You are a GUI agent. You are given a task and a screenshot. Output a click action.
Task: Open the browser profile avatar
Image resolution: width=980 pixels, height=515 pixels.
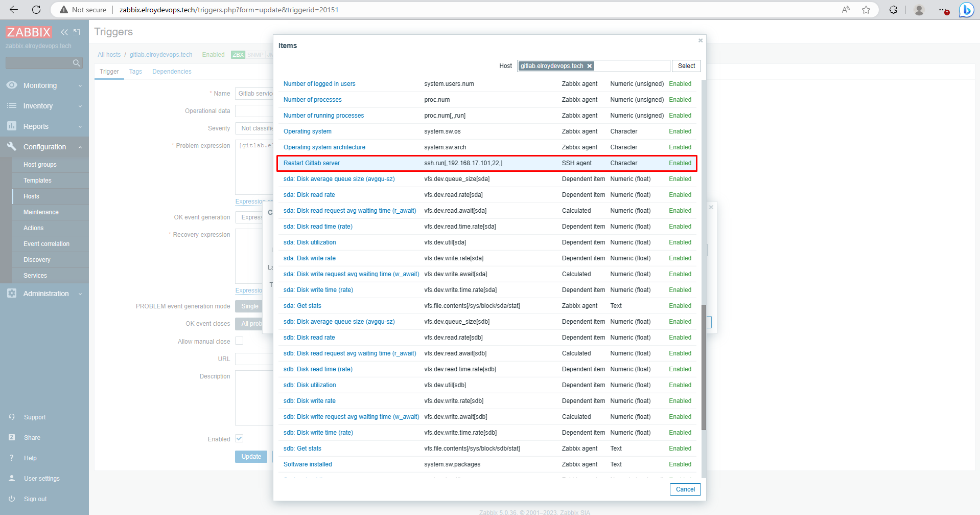tap(919, 10)
